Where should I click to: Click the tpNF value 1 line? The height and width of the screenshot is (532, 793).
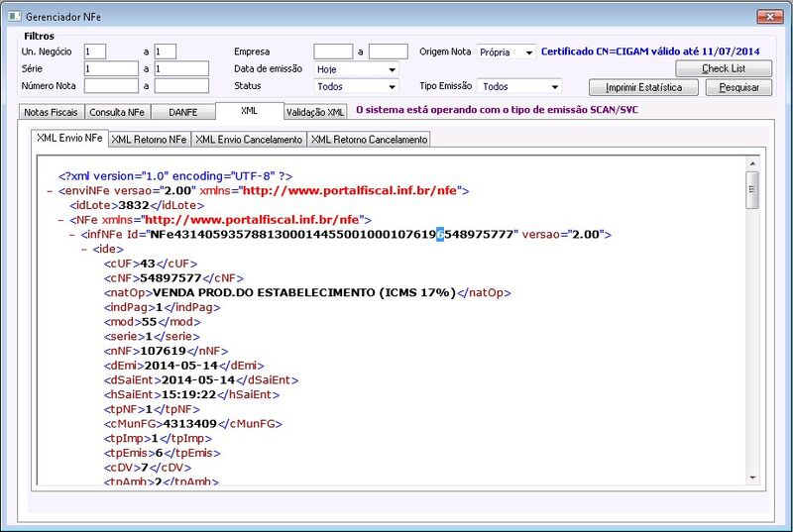(152, 409)
